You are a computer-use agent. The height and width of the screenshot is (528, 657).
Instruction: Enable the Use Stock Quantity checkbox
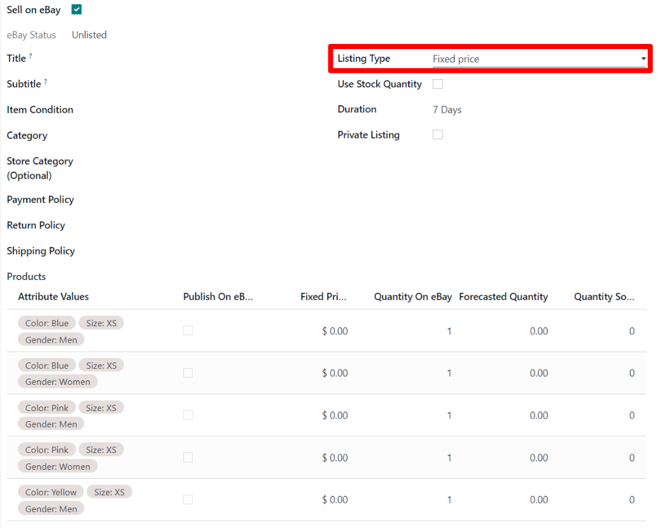(x=437, y=85)
